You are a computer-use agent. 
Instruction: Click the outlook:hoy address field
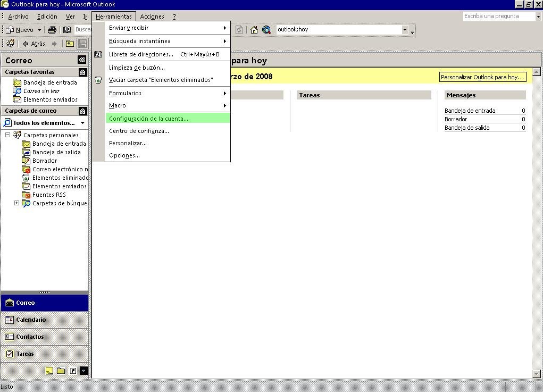tap(339, 30)
